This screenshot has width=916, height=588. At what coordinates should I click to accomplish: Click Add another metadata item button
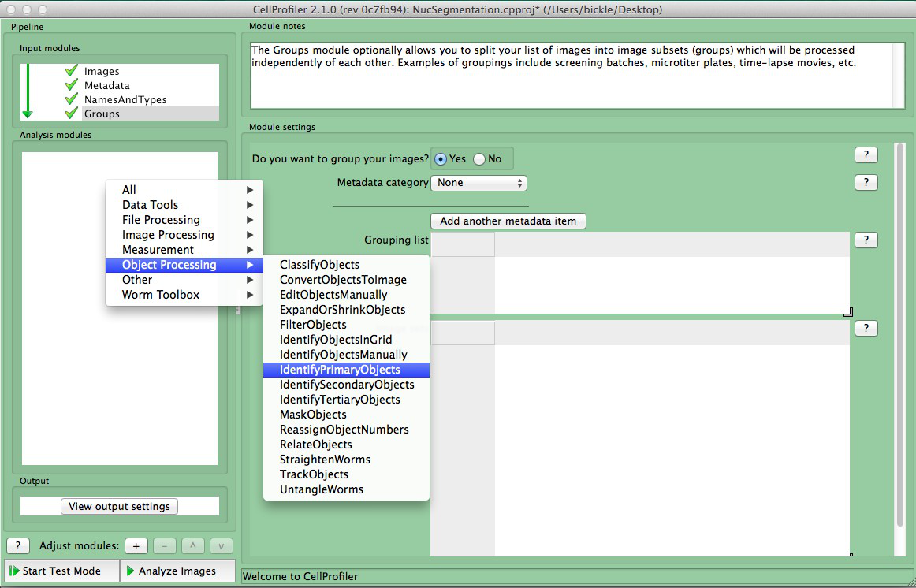point(508,221)
